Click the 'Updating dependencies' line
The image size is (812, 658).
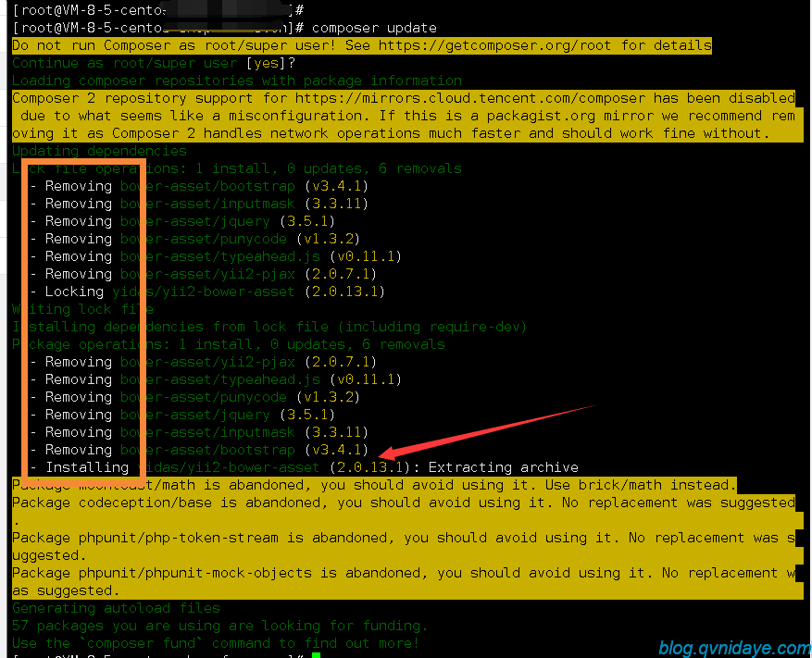[99, 151]
